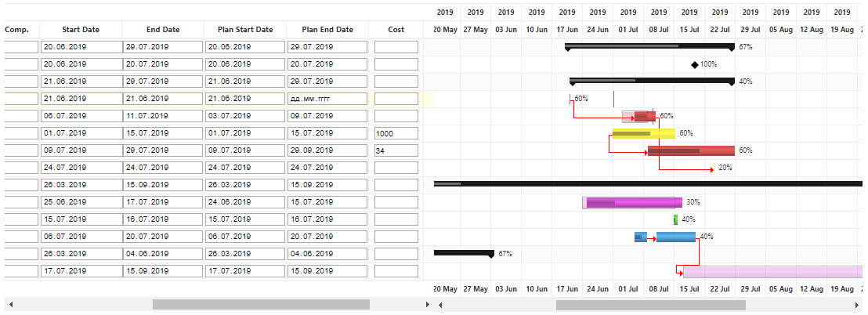Click the Comp. column header
The width and height of the screenshot is (868, 315).
[16, 30]
